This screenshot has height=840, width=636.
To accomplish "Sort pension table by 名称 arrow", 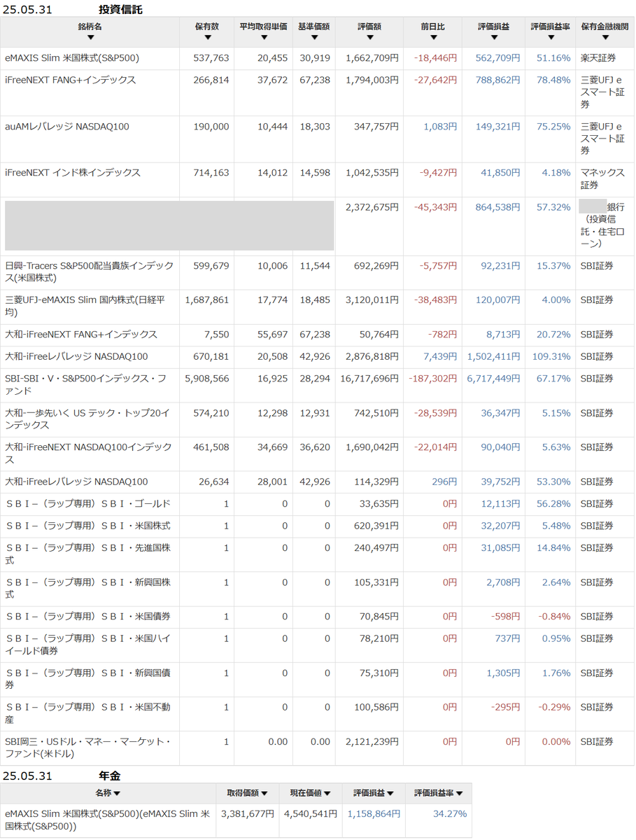I will tap(117, 793).
